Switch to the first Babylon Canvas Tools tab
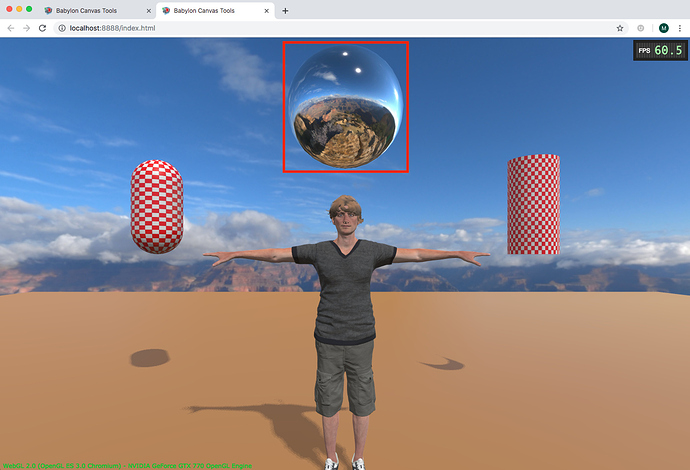The width and height of the screenshot is (690, 470). coord(98,11)
